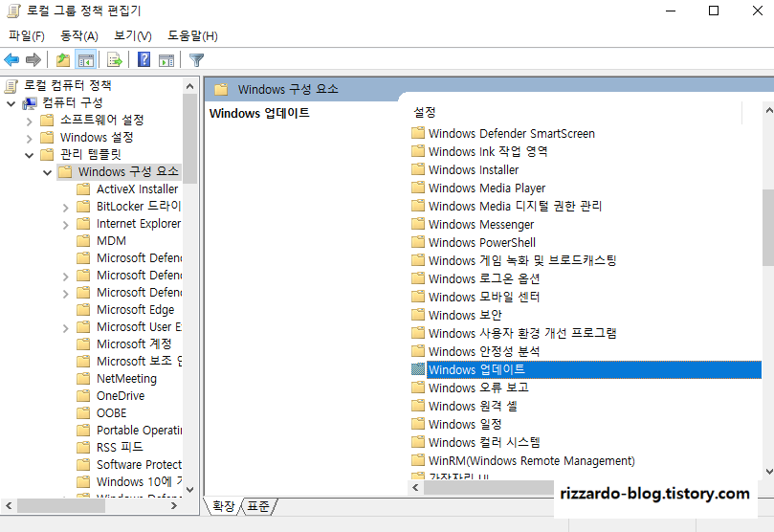774x532 pixels.
Task: Select ActiveX Installer in the tree
Action: point(137,189)
